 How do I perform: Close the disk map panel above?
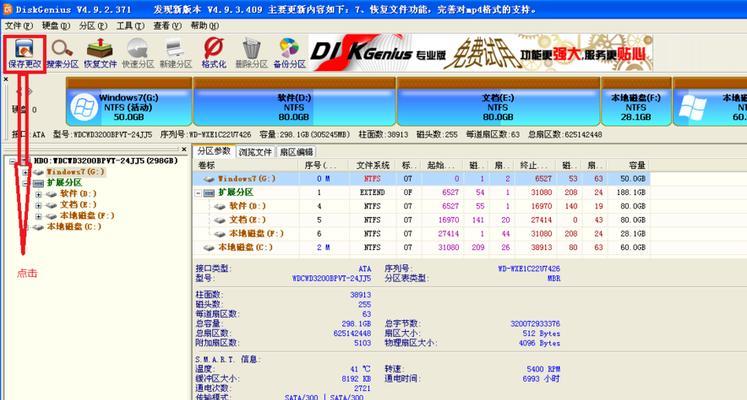pos(6,79)
